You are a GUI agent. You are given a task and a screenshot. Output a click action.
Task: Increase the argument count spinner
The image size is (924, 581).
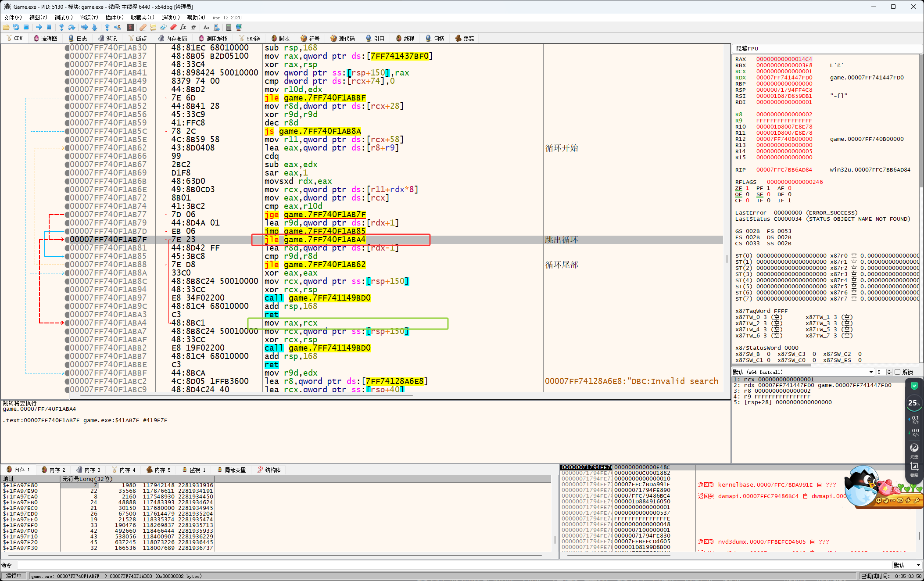tap(889, 370)
